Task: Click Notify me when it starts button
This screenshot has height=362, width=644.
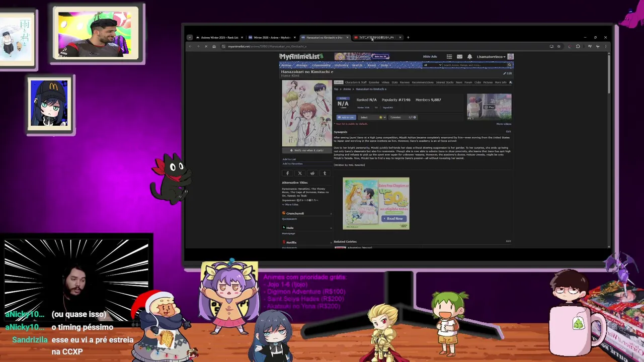Action: pyautogui.click(x=306, y=150)
